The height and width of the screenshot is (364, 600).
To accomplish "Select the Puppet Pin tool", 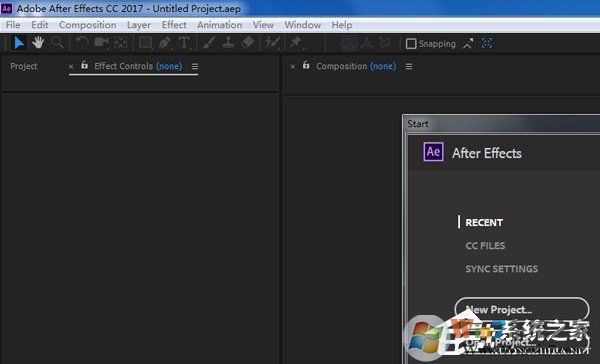I will (x=296, y=42).
